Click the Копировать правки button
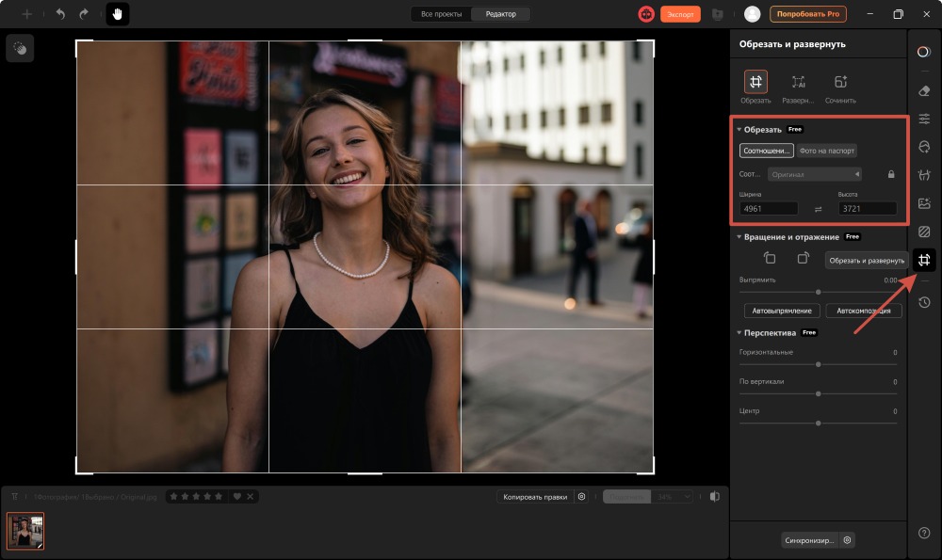Screen dimensions: 942x560 [x=535, y=496]
